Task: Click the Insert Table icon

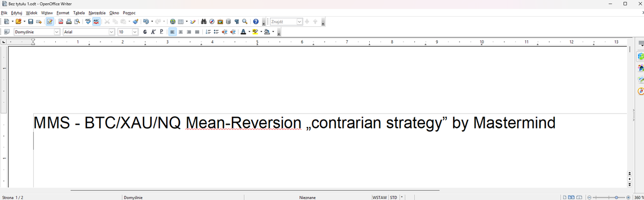Action: click(x=181, y=22)
